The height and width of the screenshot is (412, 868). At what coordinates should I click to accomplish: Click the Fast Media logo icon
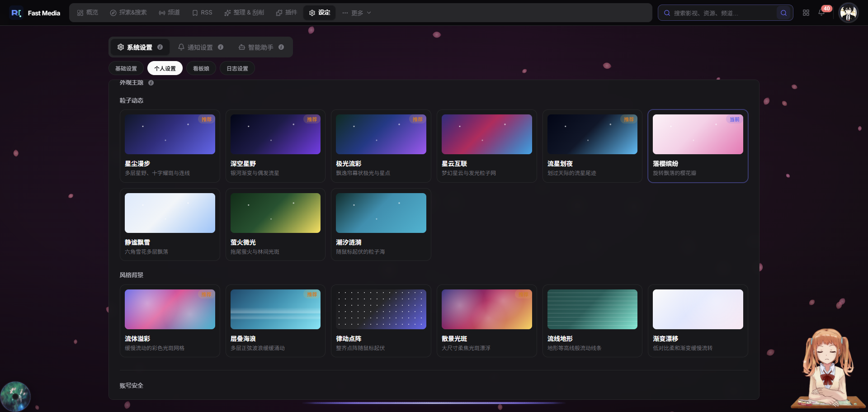pos(16,13)
